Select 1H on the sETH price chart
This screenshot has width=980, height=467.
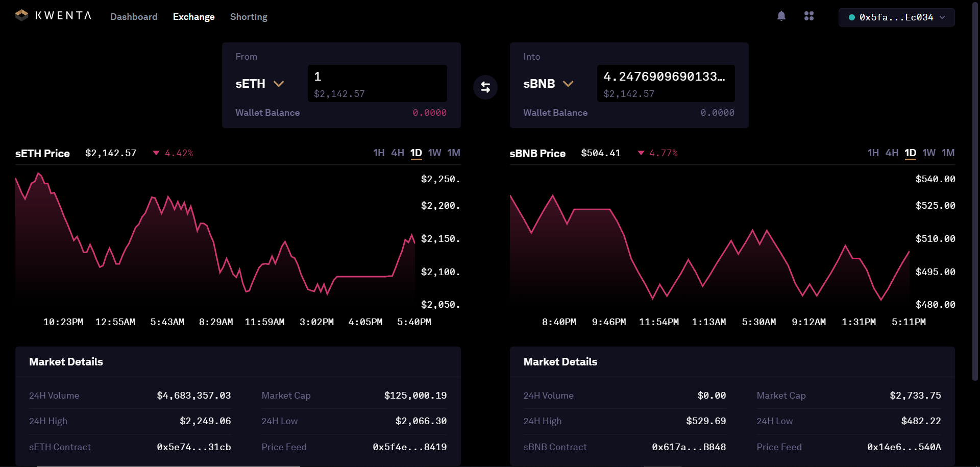(x=379, y=153)
